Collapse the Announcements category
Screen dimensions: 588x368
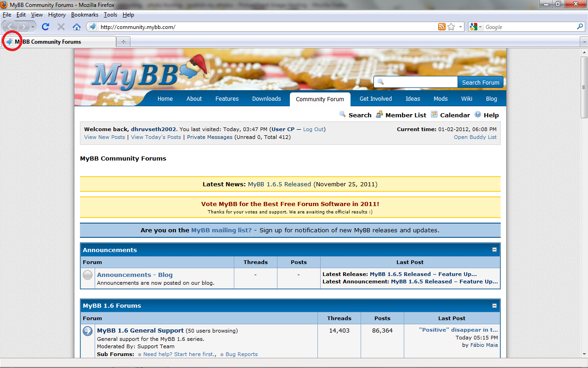[495, 250]
